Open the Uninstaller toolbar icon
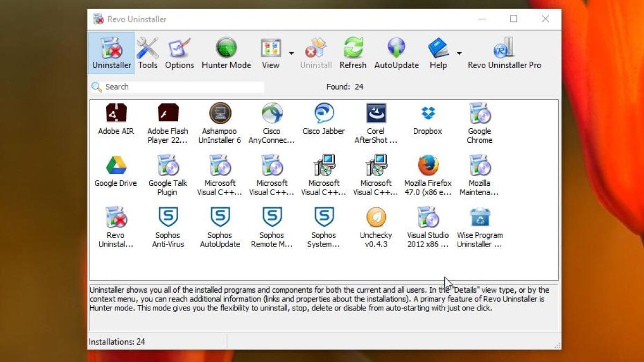The image size is (644, 362). coord(111,52)
